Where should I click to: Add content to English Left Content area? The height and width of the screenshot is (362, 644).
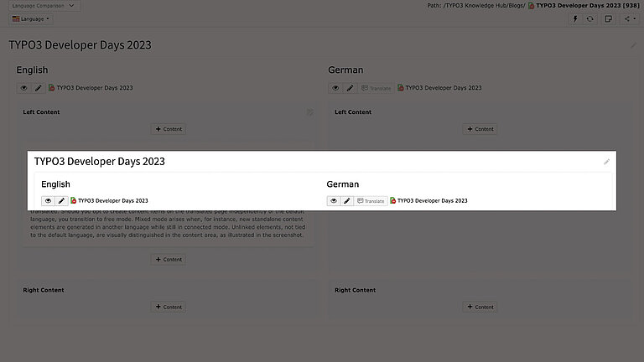pos(168,129)
